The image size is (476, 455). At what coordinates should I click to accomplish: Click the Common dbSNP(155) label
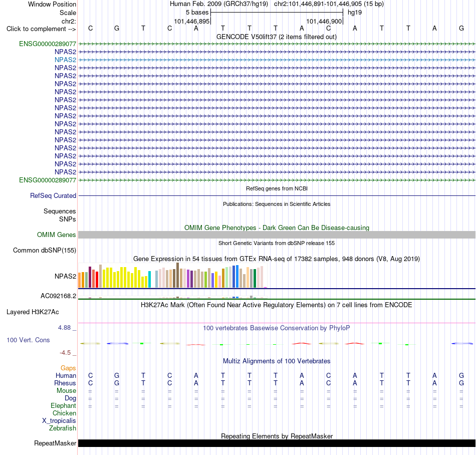click(44, 251)
